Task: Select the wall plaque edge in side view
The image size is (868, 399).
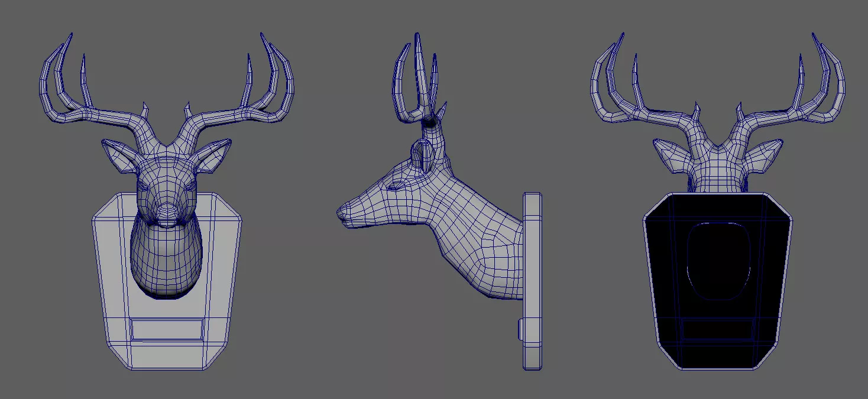Action: (532, 278)
